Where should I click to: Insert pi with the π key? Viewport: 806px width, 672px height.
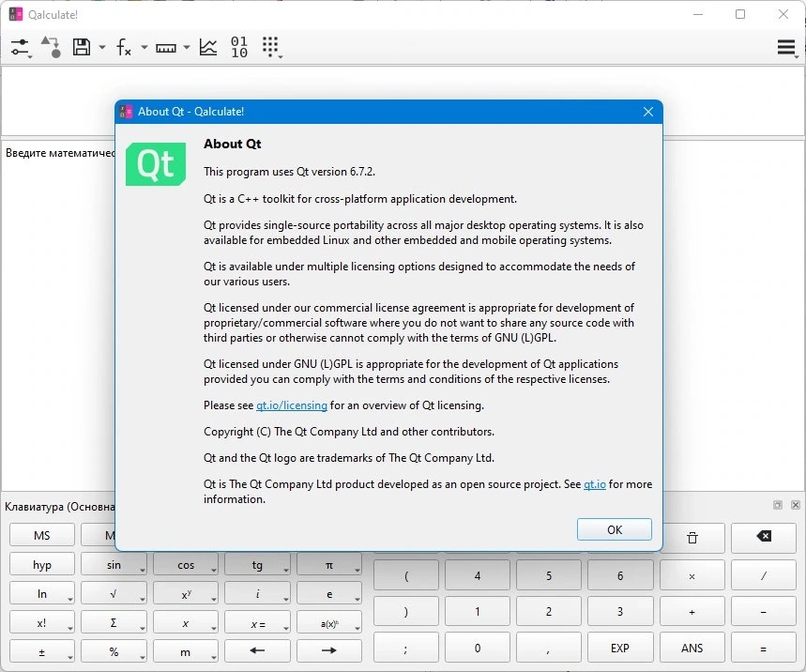pyautogui.click(x=329, y=565)
